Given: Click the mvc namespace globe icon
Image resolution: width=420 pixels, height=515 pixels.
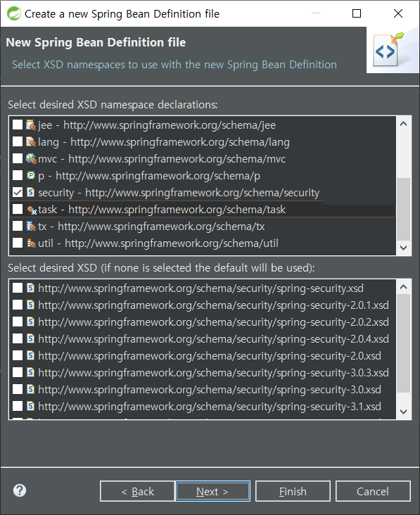Looking at the screenshot, I should 31,158.
